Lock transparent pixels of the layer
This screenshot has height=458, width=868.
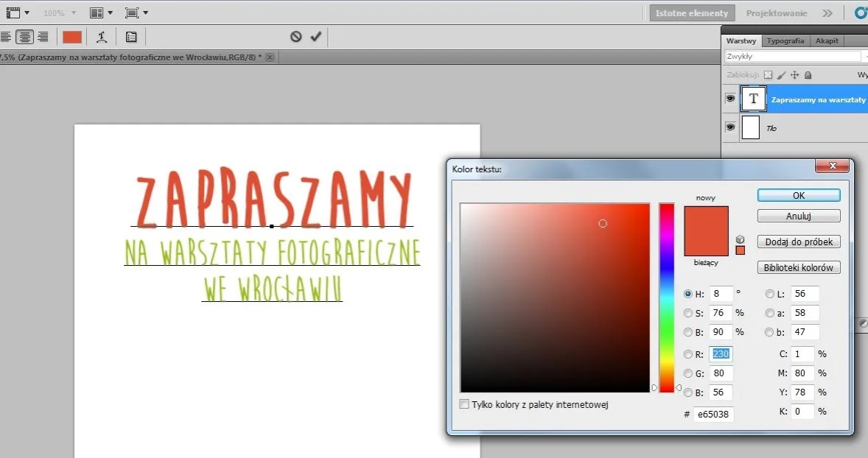point(768,74)
